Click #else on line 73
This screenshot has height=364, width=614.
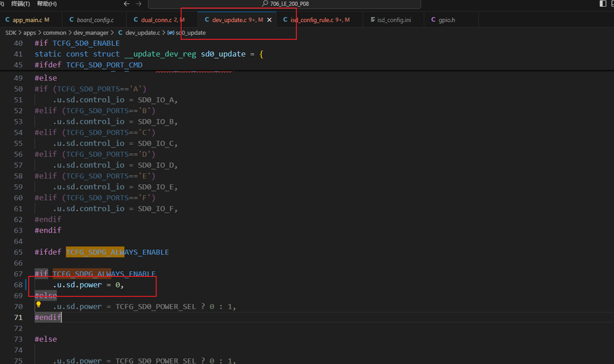[x=46, y=339]
